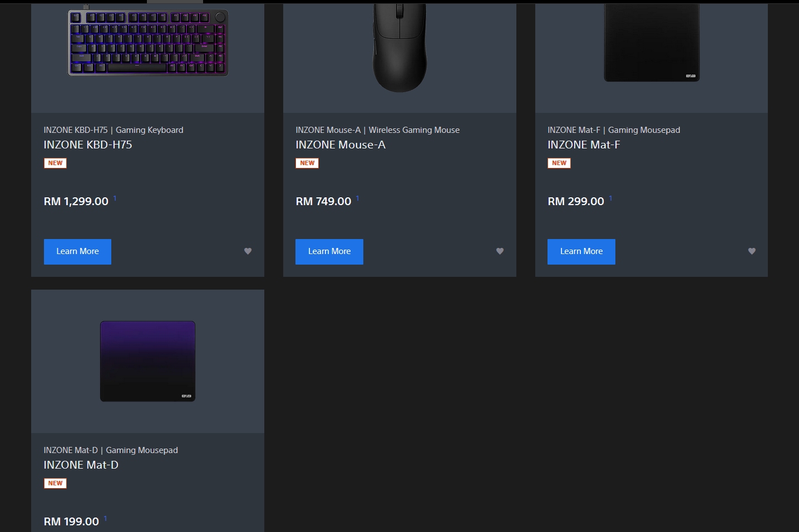Select footnote 1 beside RM 299.00 price

[610, 198]
